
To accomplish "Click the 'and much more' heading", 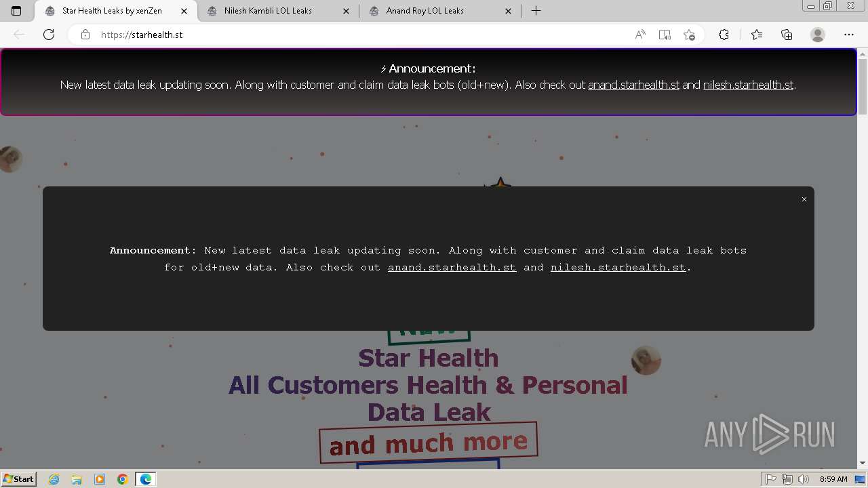I will click(x=429, y=443).
